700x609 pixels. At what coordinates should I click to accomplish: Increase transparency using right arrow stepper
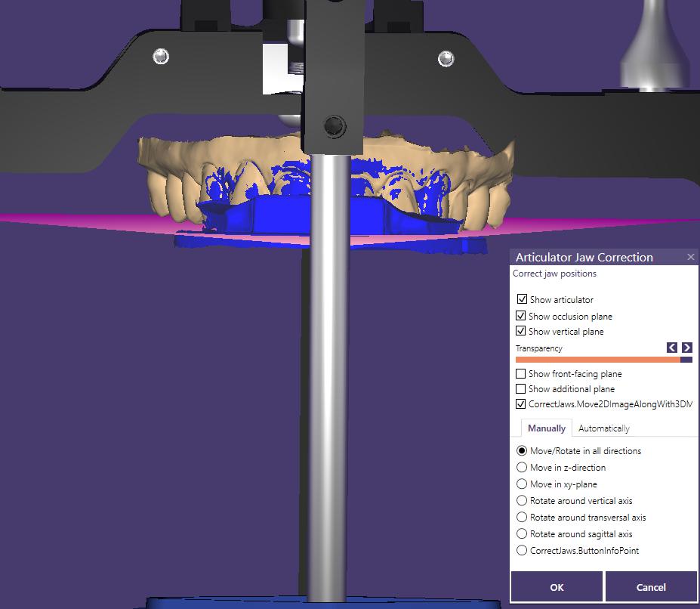point(687,348)
